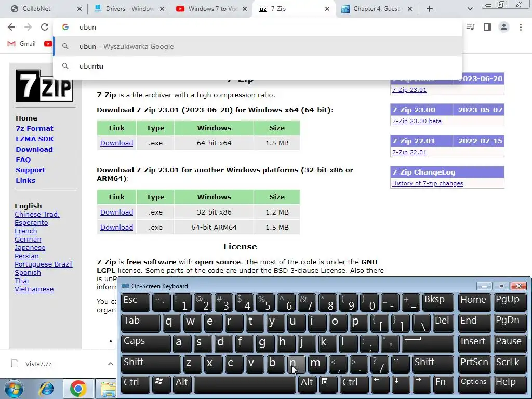The width and height of the screenshot is (532, 399).
Task: Click the browser forward arrow
Action: pyautogui.click(x=28, y=27)
